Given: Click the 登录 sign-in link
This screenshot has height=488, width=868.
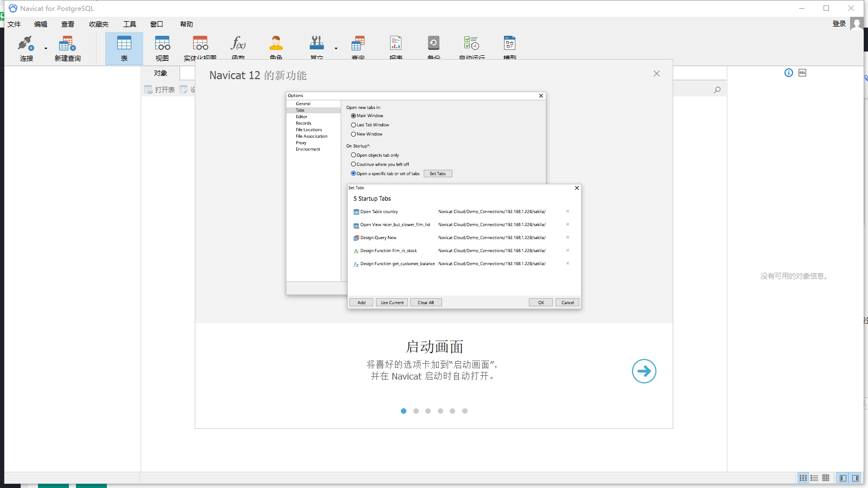Looking at the screenshot, I should click(x=839, y=24).
